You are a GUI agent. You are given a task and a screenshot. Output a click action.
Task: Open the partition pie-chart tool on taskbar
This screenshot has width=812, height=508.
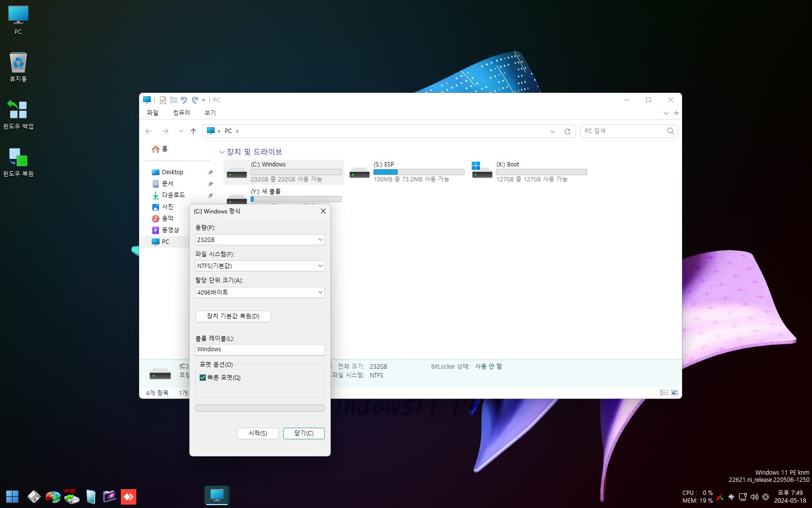tap(53, 496)
